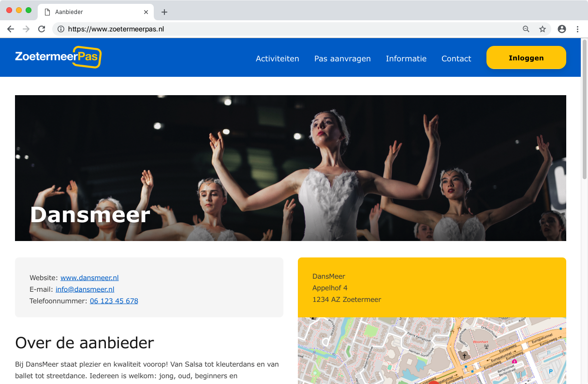
Task: Click the zoom magnifier icon in address bar
Action: (x=526, y=29)
